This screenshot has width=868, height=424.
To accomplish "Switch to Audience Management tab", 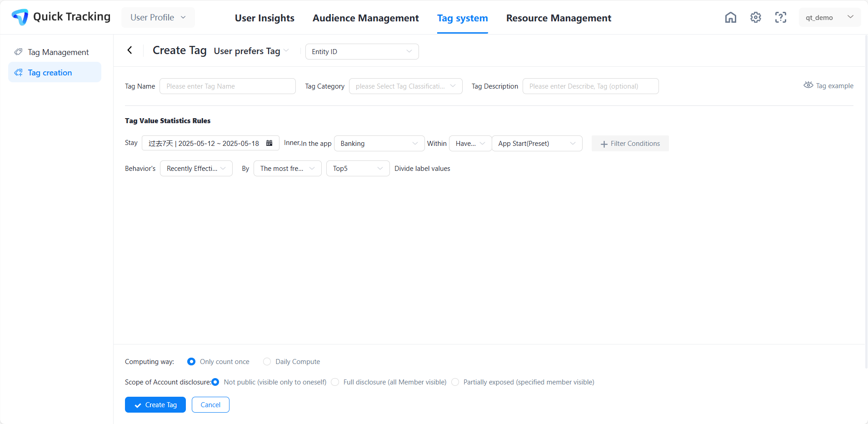I will point(366,18).
